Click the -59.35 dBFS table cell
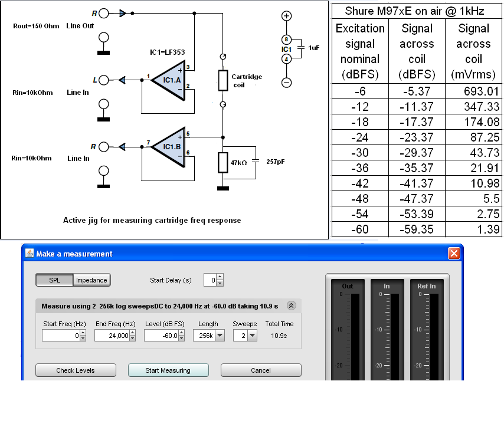The width and height of the screenshot is (504, 427). pyautogui.click(x=417, y=229)
